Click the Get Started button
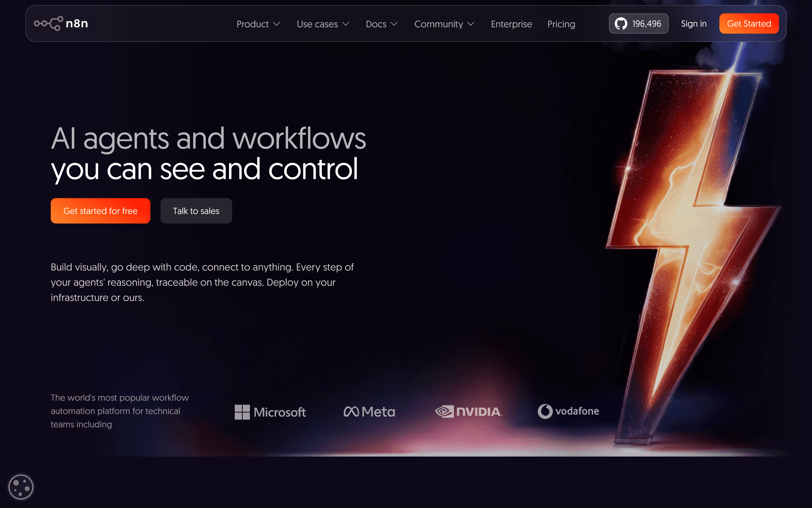This screenshot has height=508, width=812. [749, 23]
